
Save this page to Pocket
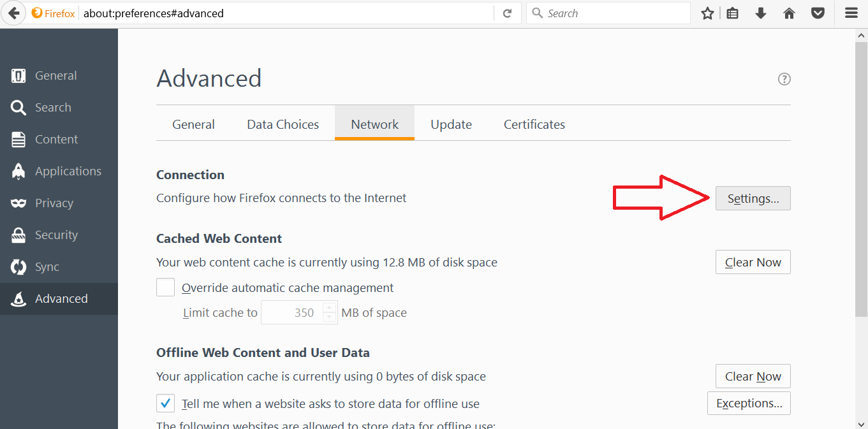818,13
